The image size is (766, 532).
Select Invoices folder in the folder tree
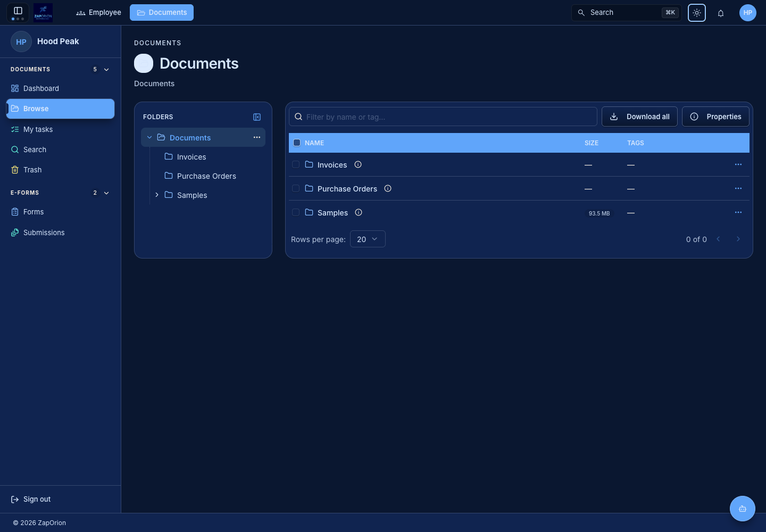point(203,157)
